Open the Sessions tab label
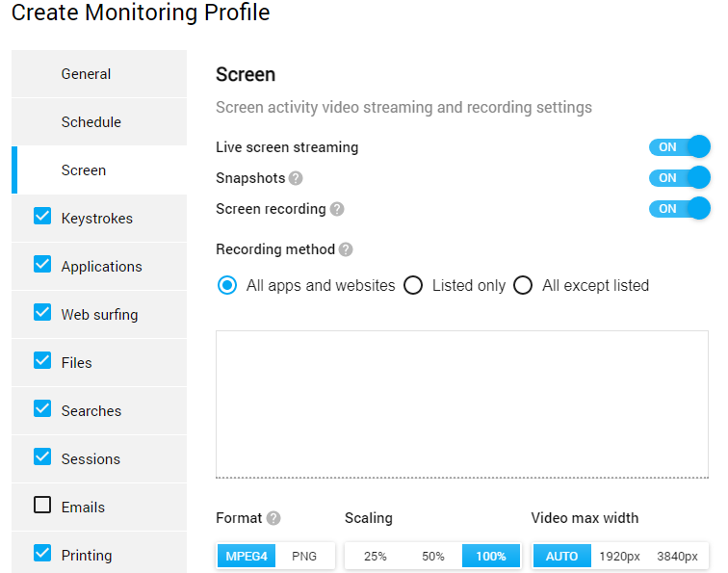Screen dimensions: 728x573 (x=91, y=459)
